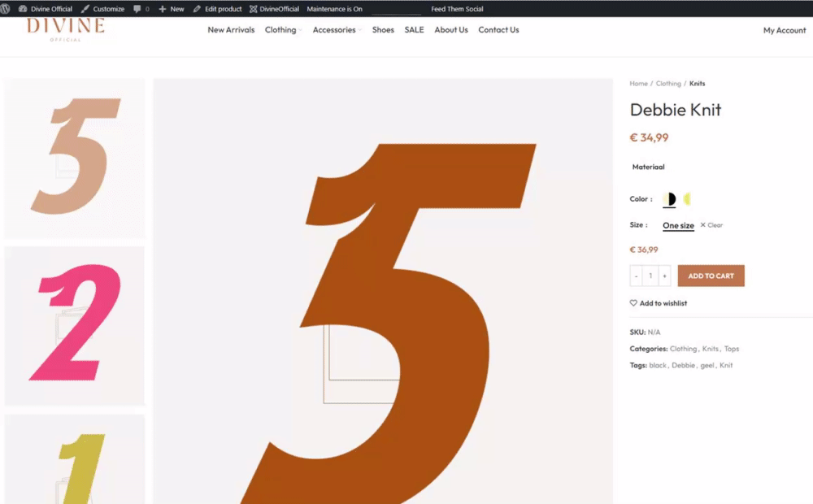
Task: Open the Customize option in the admin bar
Action: point(102,9)
